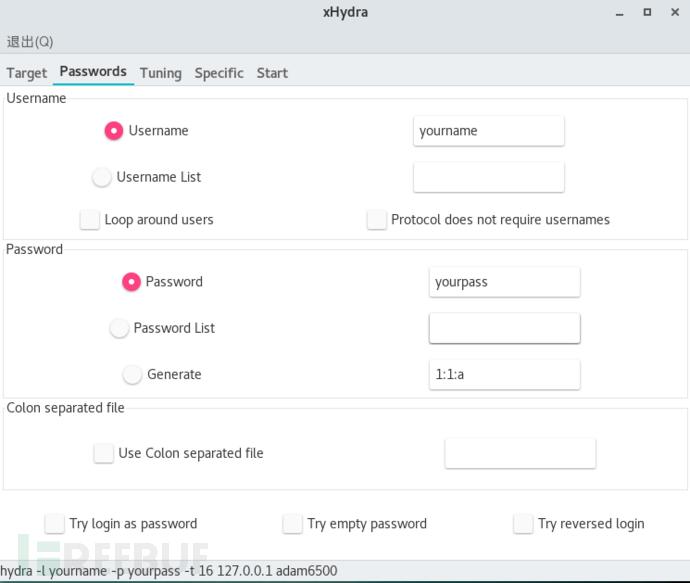Go to the Specific tab

(x=219, y=73)
